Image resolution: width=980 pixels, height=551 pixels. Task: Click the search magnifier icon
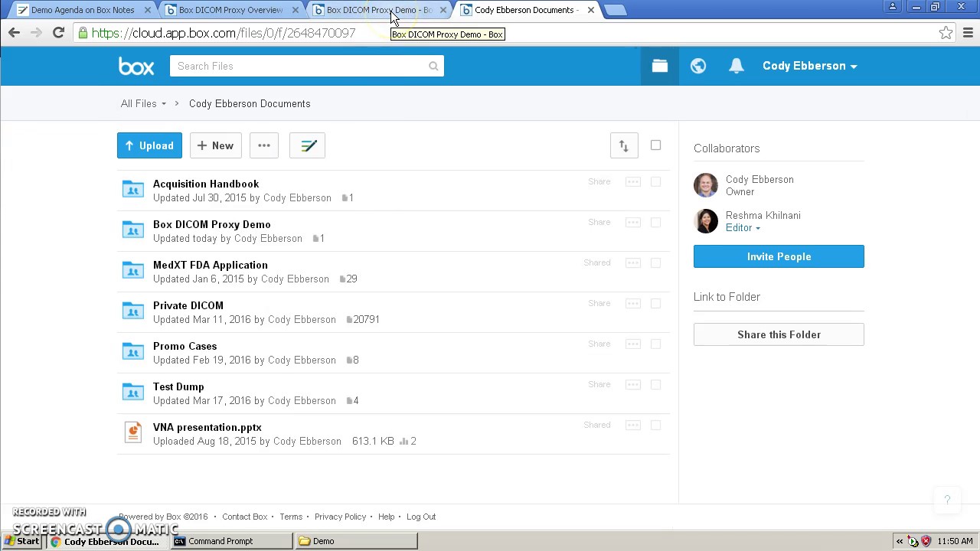pos(433,66)
